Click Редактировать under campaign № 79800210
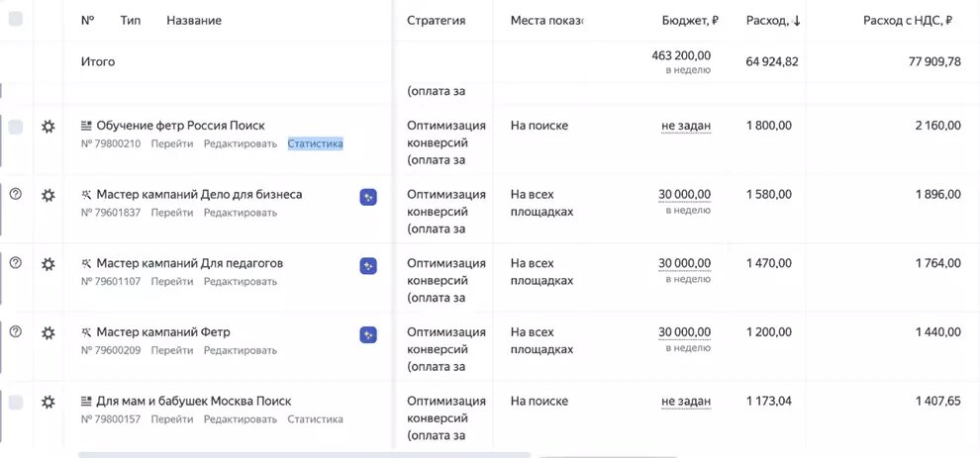 pos(240,143)
